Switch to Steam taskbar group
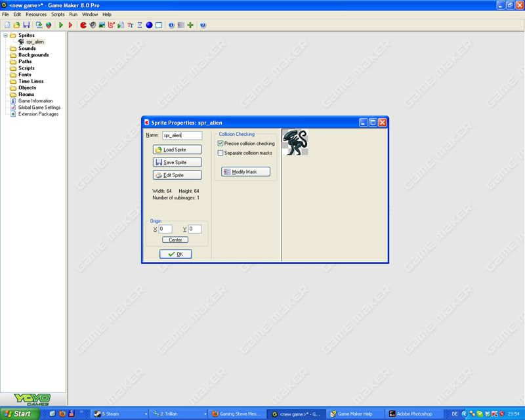 120,414
